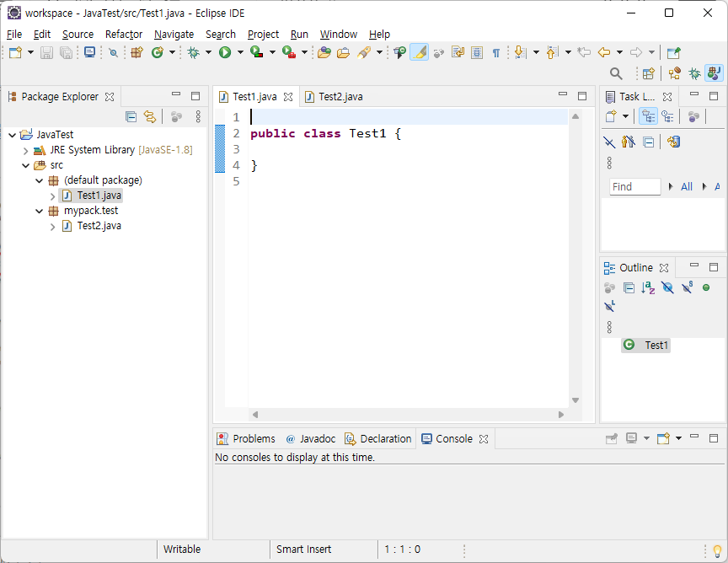Open the File menu
The image size is (728, 563).
click(x=14, y=35)
